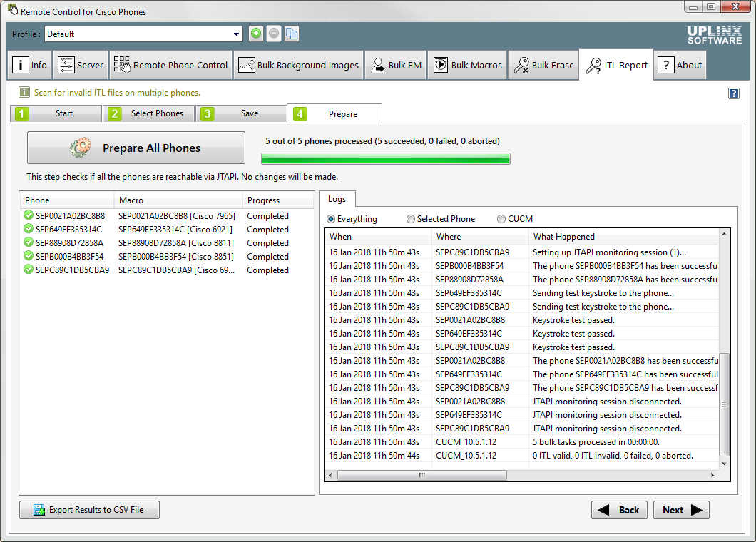Click green check icon for SEPB000B4BB3F54
Screen dimensions: 756x542
29,255
